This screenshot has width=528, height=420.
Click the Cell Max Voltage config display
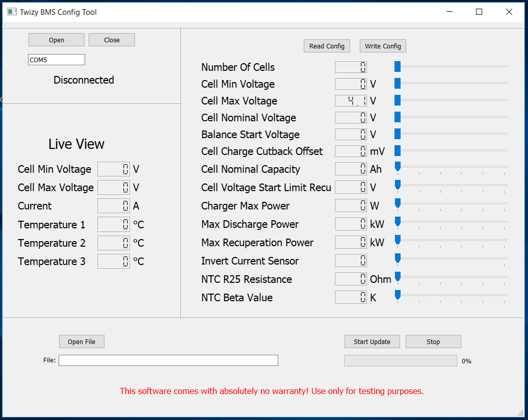pyautogui.click(x=351, y=100)
